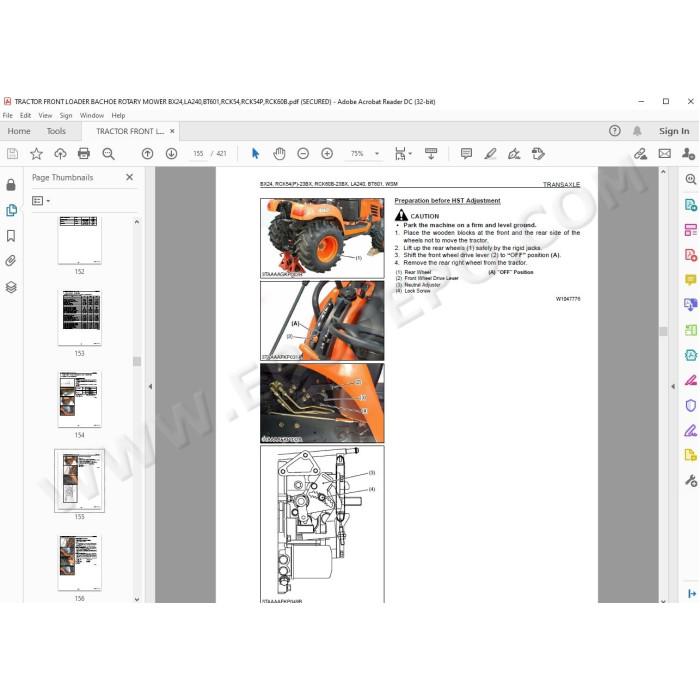
Task: Click the page number field showing 155
Action: tap(198, 154)
